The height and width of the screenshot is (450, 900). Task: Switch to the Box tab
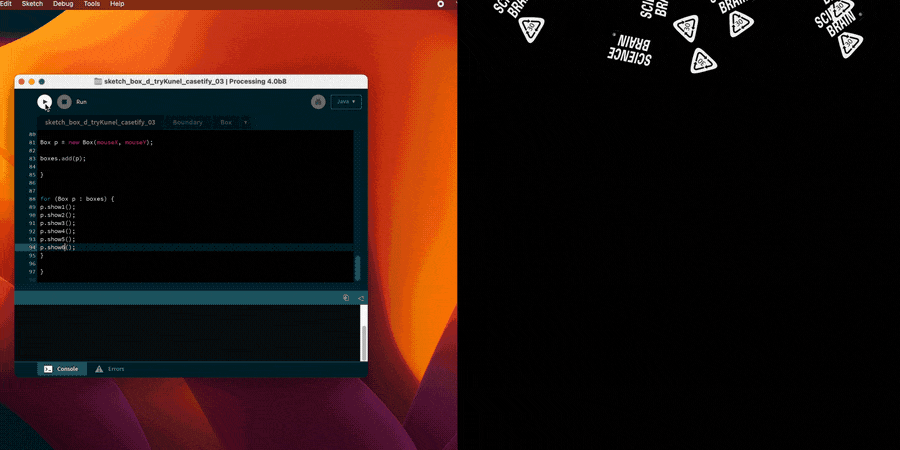(226, 122)
